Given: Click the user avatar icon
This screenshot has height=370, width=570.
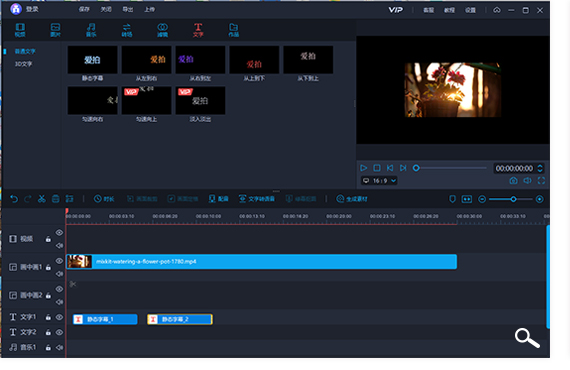Looking at the screenshot, I should [16, 9].
